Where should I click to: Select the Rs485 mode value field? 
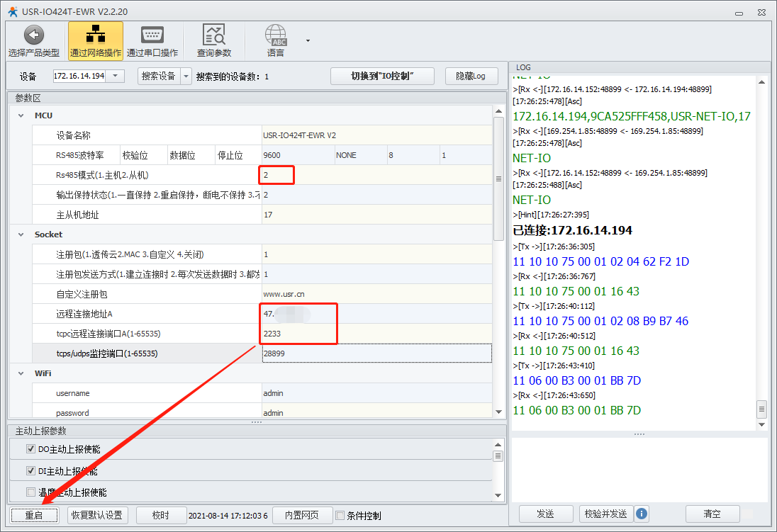coord(376,175)
